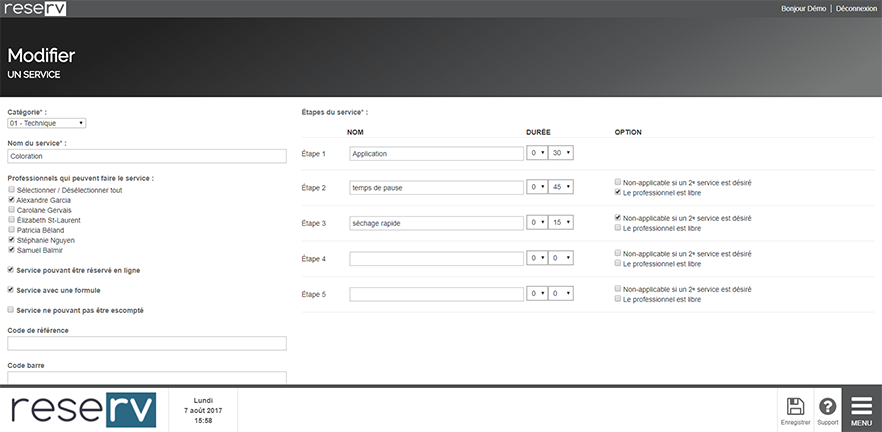882x432 pixels.
Task: Check Étape 4 Le professionnel est libre
Action: tap(618, 263)
